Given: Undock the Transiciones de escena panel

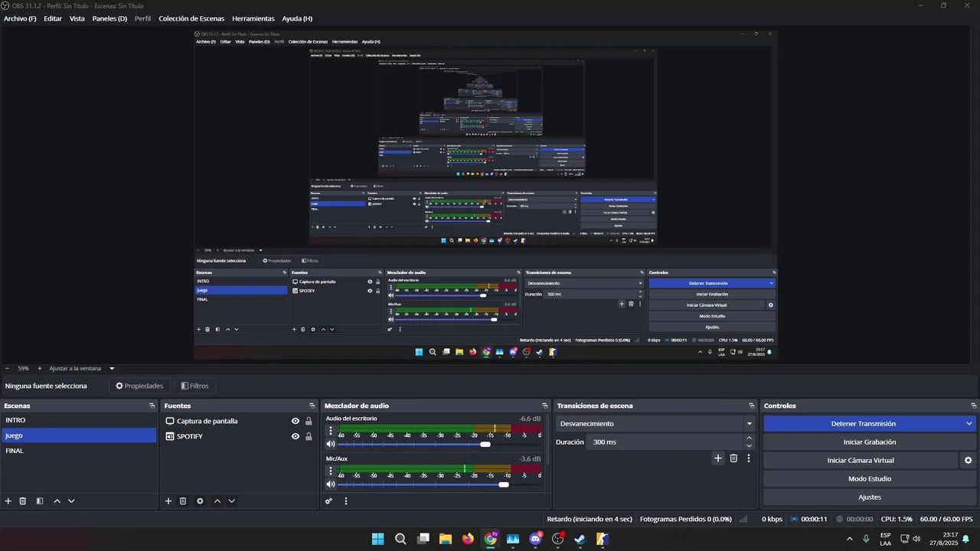Looking at the screenshot, I should 752,406.
